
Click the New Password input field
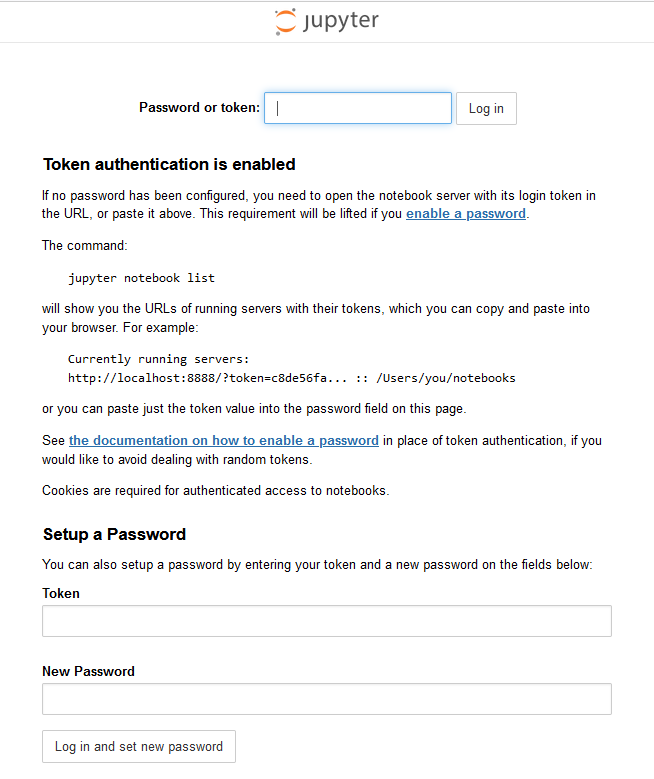(327, 699)
